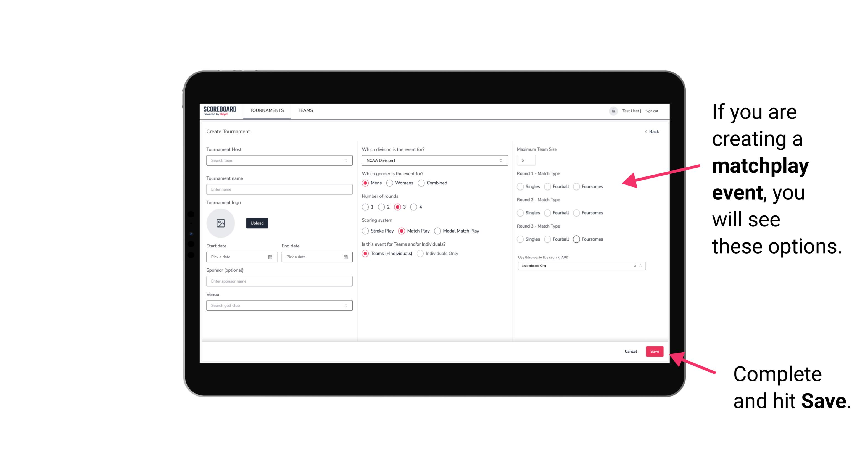Screen dimensions: 868x467
Task: Select the Singles Round 1 match type
Action: (520, 186)
